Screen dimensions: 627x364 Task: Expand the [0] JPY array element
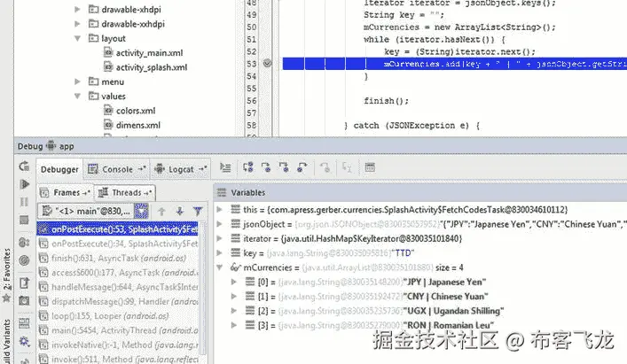[x=234, y=282]
